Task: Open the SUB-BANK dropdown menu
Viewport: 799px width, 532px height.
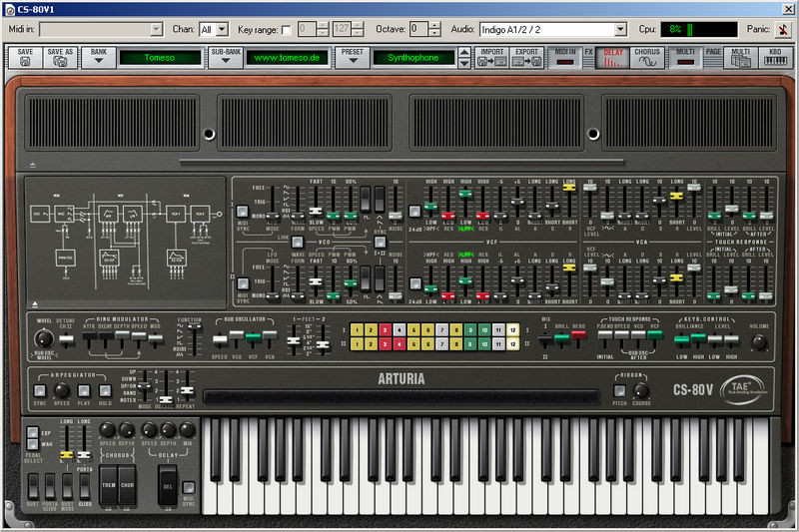Action: (x=226, y=58)
